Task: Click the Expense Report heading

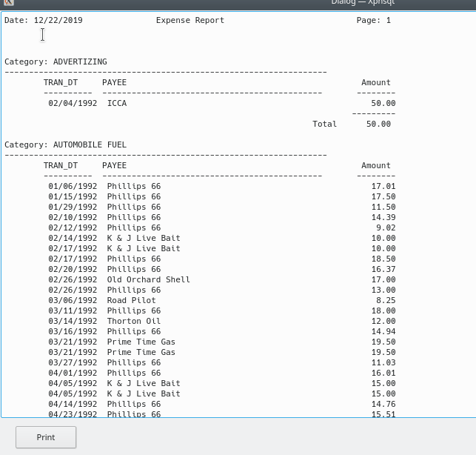Action: (190, 20)
